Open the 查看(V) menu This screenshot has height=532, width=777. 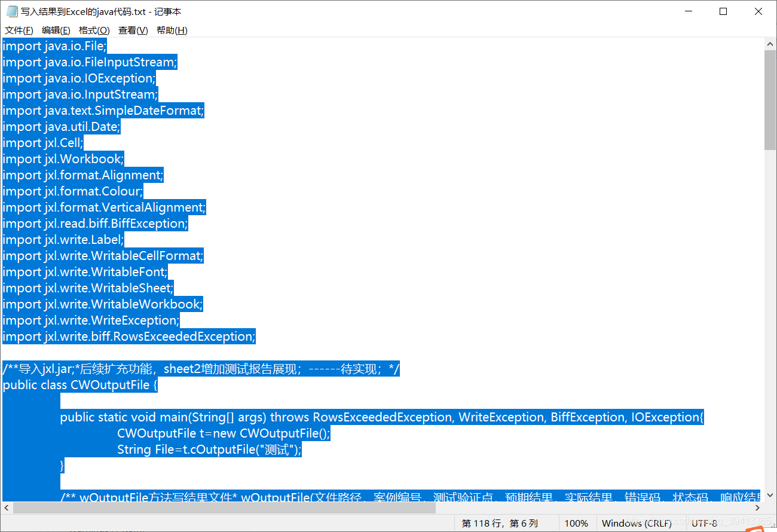(133, 30)
